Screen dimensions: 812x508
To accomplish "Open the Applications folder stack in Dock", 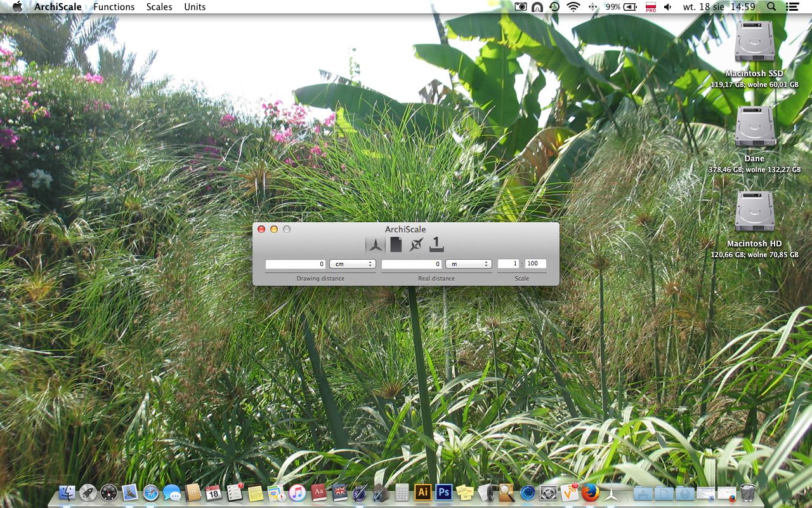I will click(643, 493).
